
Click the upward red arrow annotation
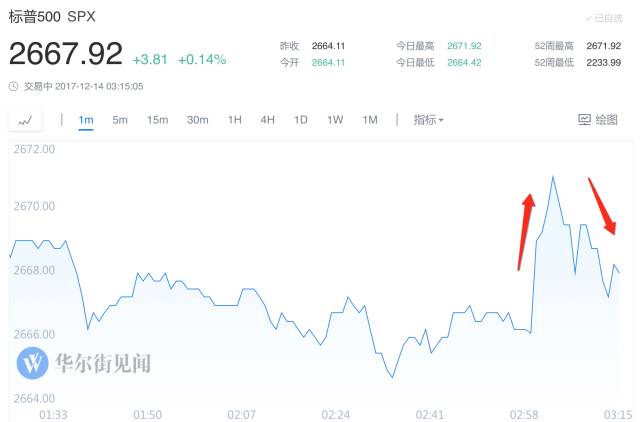click(x=526, y=231)
